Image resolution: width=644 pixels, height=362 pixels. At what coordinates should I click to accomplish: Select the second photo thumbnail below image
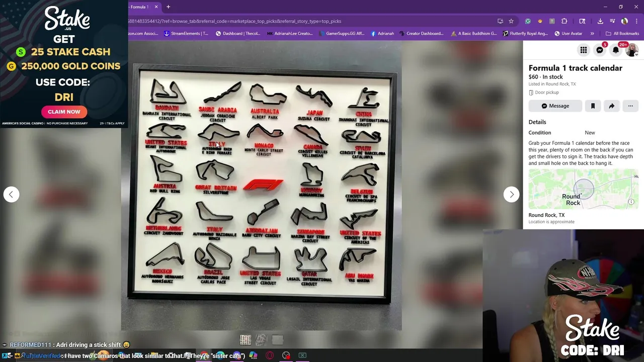261,340
